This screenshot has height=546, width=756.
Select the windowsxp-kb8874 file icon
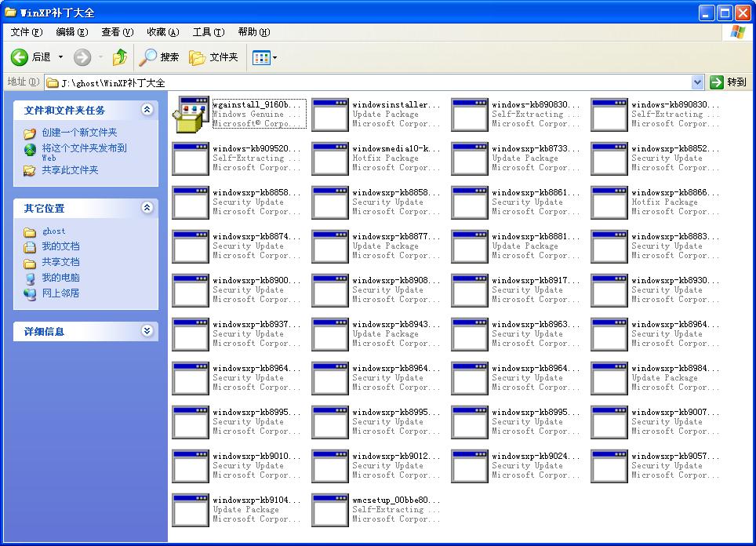click(x=191, y=246)
